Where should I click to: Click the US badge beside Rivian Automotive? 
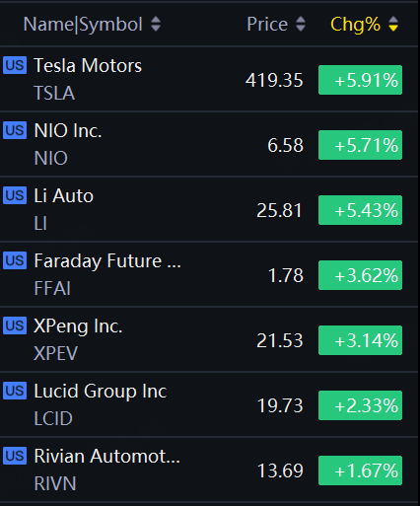(15, 456)
